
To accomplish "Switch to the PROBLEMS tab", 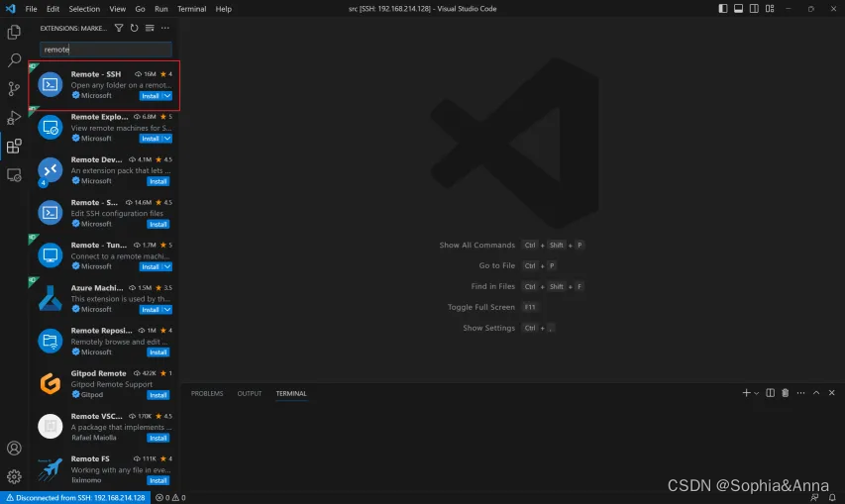I will pyautogui.click(x=207, y=394).
